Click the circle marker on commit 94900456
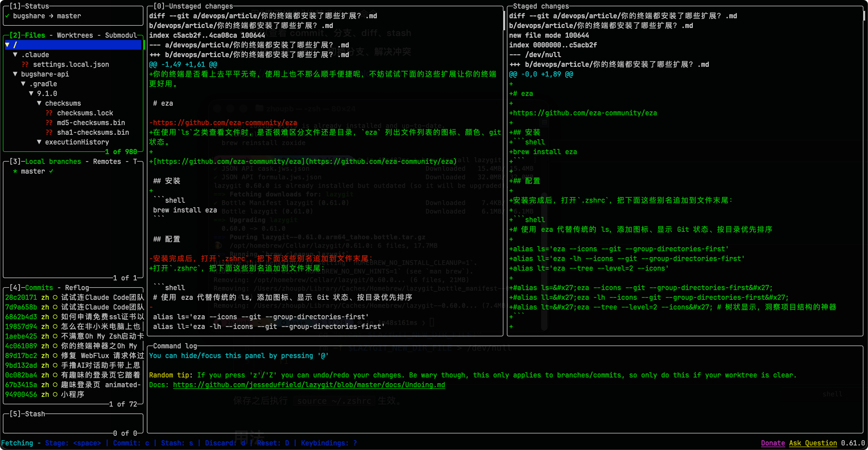 [x=55, y=394]
